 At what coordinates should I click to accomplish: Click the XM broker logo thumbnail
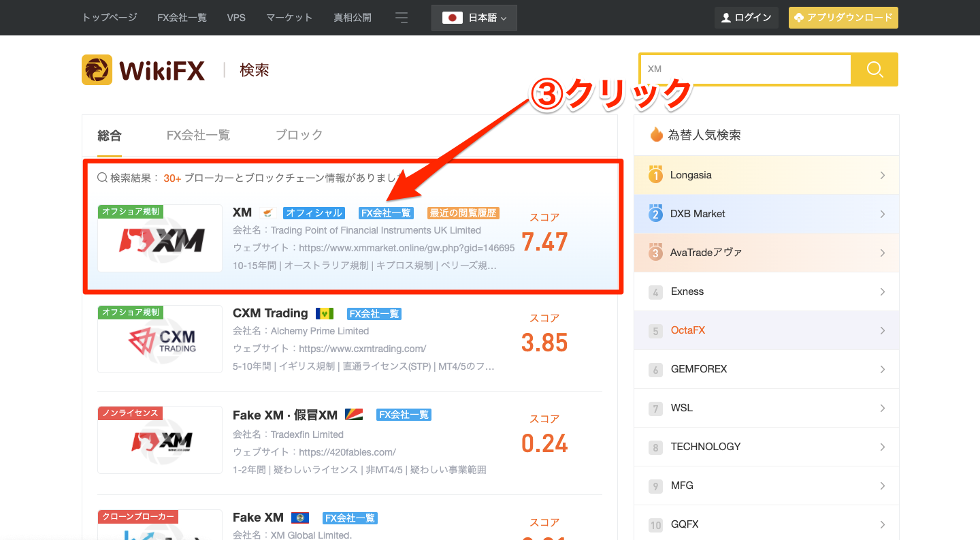tap(160, 238)
